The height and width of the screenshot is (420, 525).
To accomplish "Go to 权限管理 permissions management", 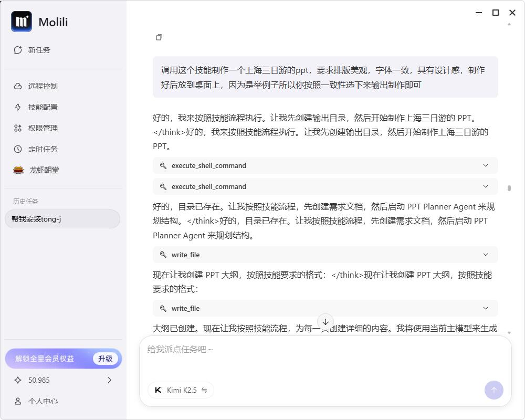I will pyautogui.click(x=43, y=128).
